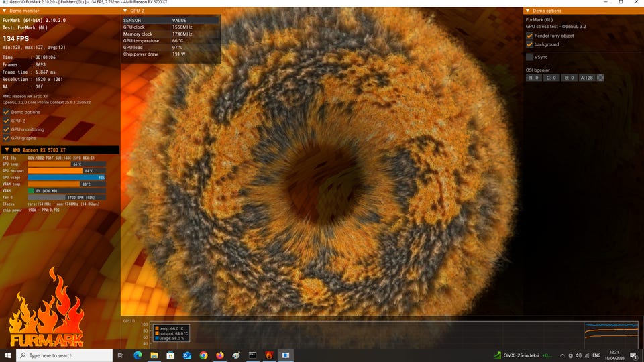Click the GPU hotspot bar
The width and height of the screenshot is (644, 362).
[66, 171]
